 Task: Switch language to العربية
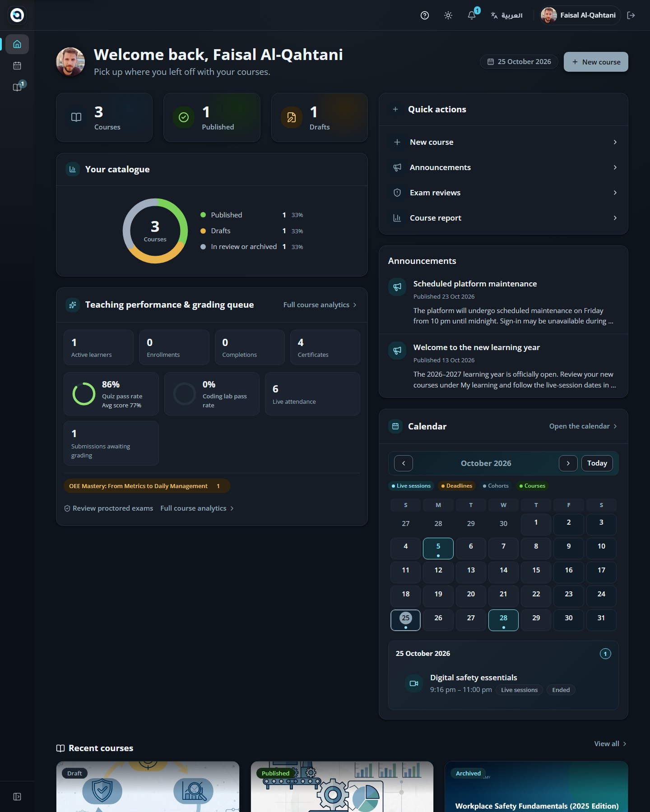[x=507, y=15]
